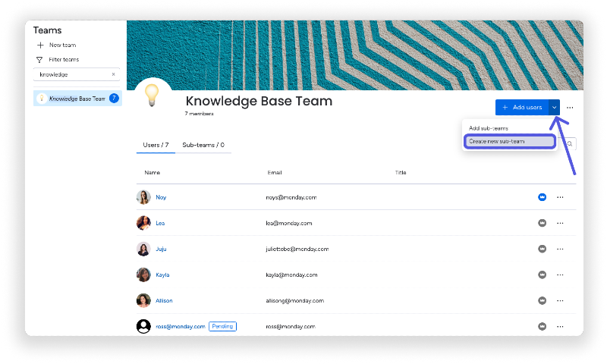Viewport: 607px width, 364px height.
Task: Click email kayla@monday.com
Action: (x=291, y=275)
